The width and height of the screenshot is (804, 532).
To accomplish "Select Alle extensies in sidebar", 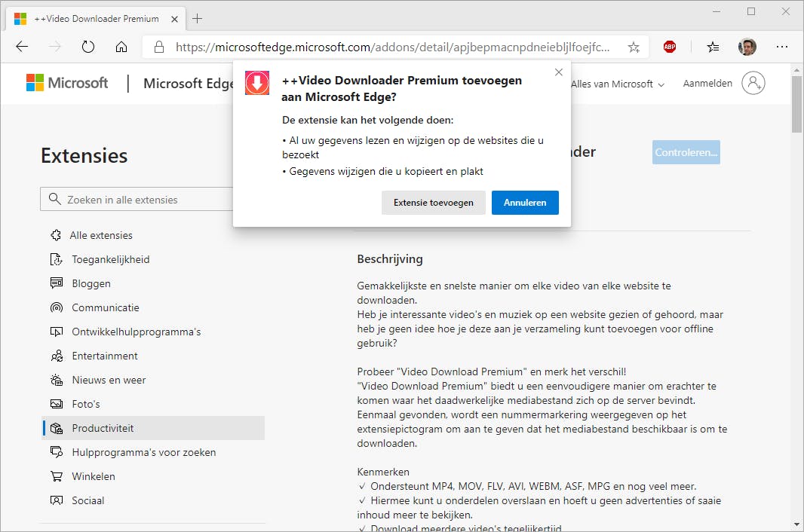I will pos(102,235).
